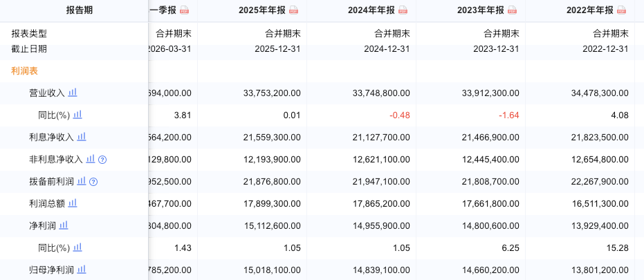Select the 利润表 section heading
This screenshot has width=644, height=280.
click(25, 71)
